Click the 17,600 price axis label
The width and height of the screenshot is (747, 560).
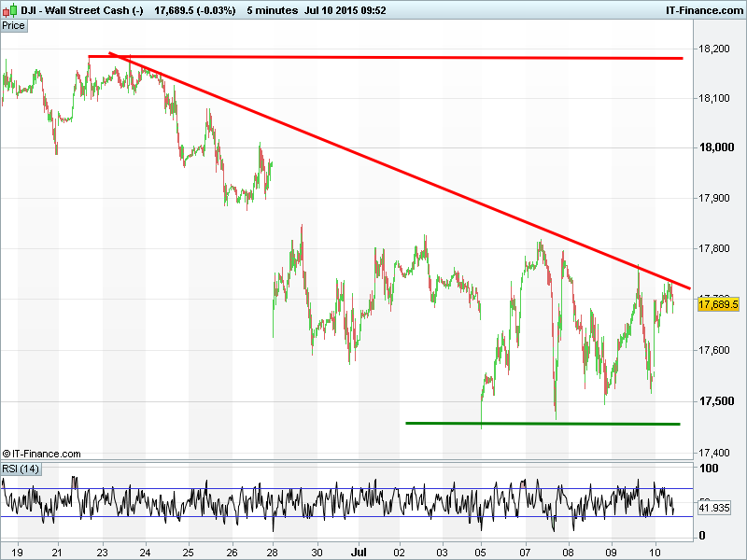713,351
